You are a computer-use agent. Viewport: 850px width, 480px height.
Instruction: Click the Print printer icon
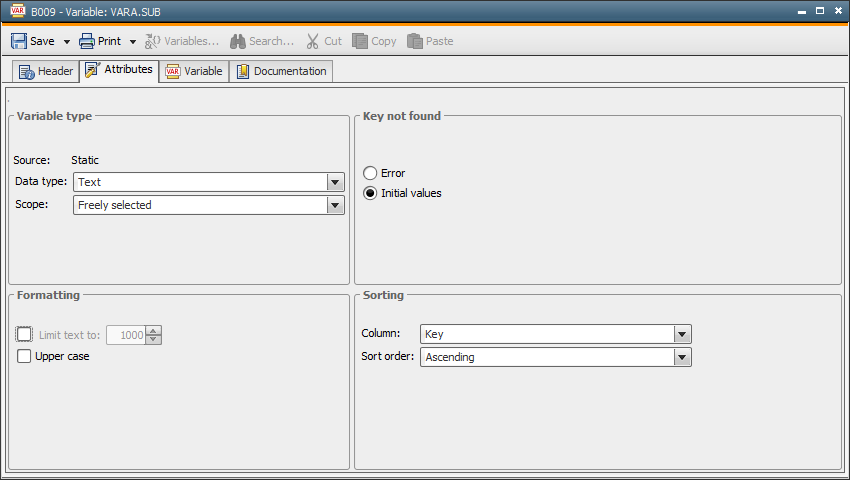coord(87,41)
